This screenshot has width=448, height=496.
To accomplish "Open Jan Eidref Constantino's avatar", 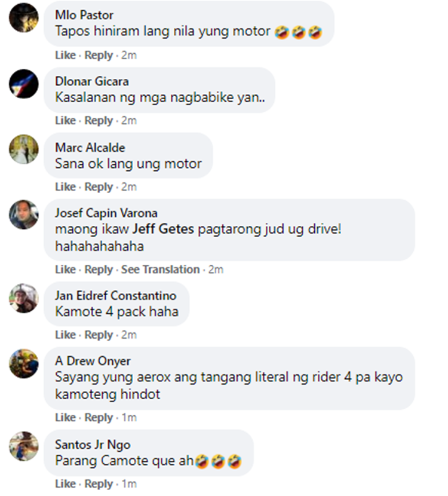I will (24, 298).
